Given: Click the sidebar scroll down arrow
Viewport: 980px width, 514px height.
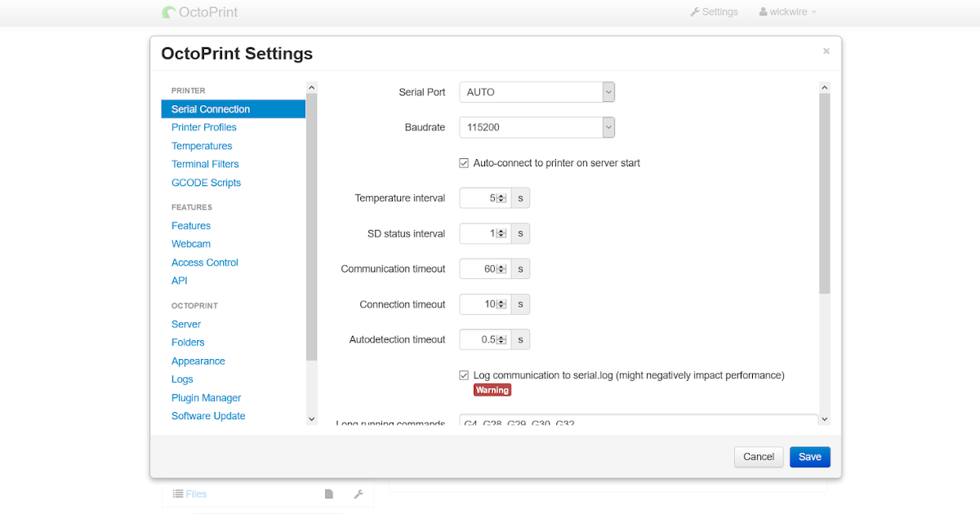Looking at the screenshot, I should pos(311,419).
